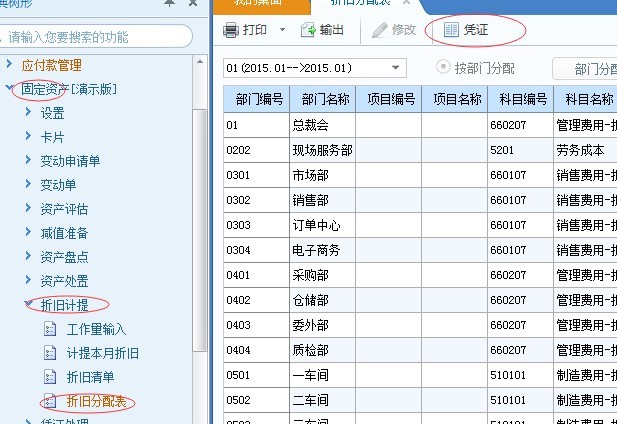The height and width of the screenshot is (424, 617).
Task: Click the 修改 pencil icon
Action: tap(379, 30)
